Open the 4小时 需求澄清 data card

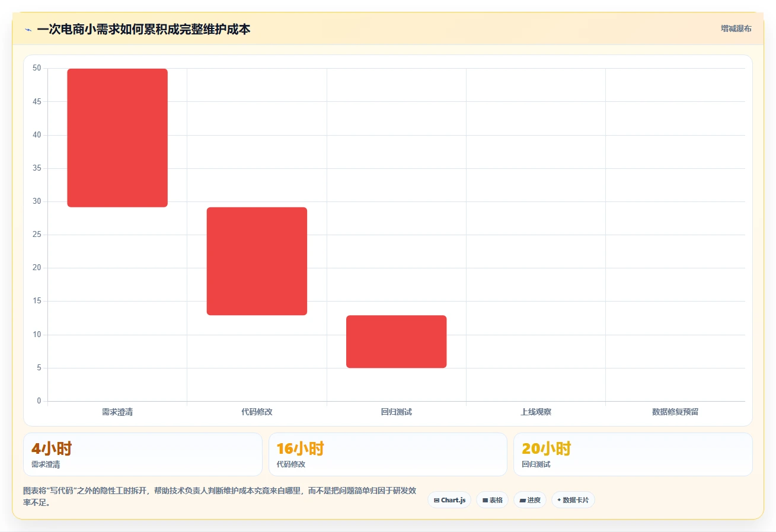[143, 454]
